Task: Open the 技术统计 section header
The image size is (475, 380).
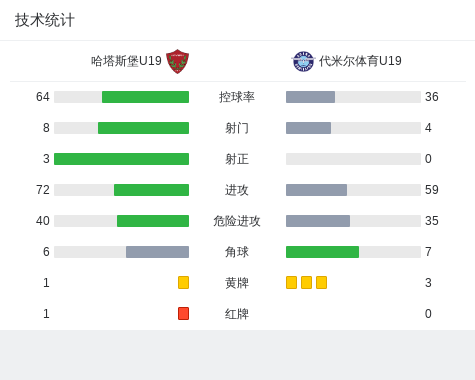Action: tap(45, 20)
